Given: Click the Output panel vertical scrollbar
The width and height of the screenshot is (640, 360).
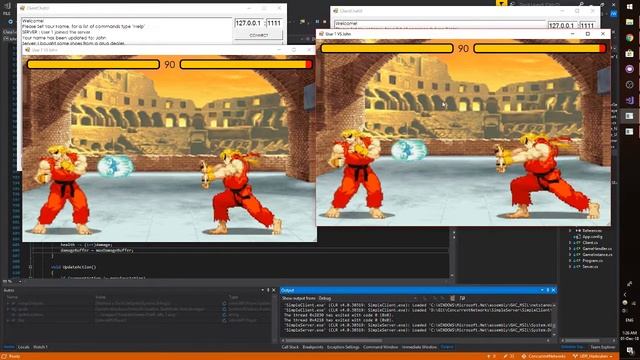Looking at the screenshot, I should (x=554, y=319).
